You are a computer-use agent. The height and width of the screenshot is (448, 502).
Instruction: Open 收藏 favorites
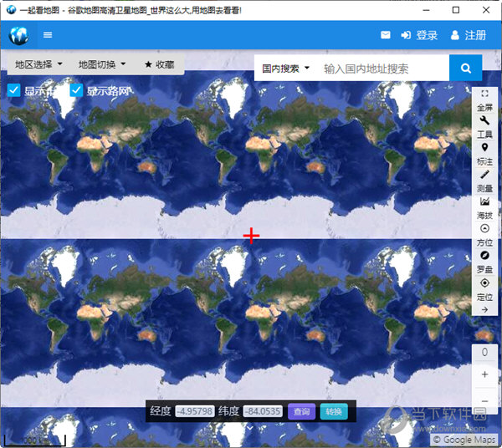160,64
